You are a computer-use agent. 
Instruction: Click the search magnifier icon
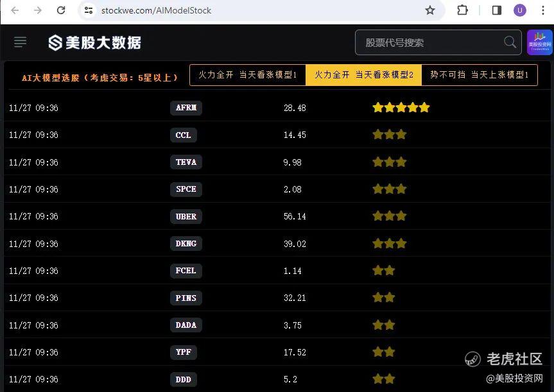click(510, 42)
